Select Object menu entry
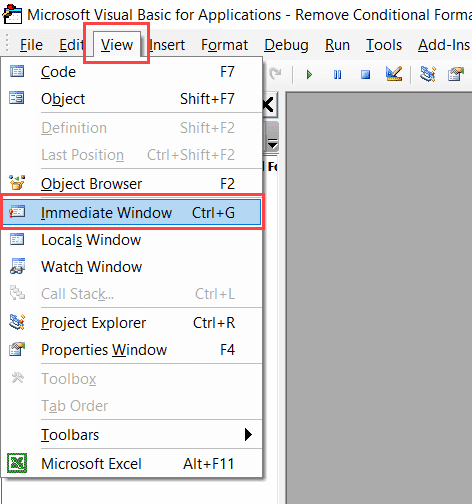 (x=132, y=99)
